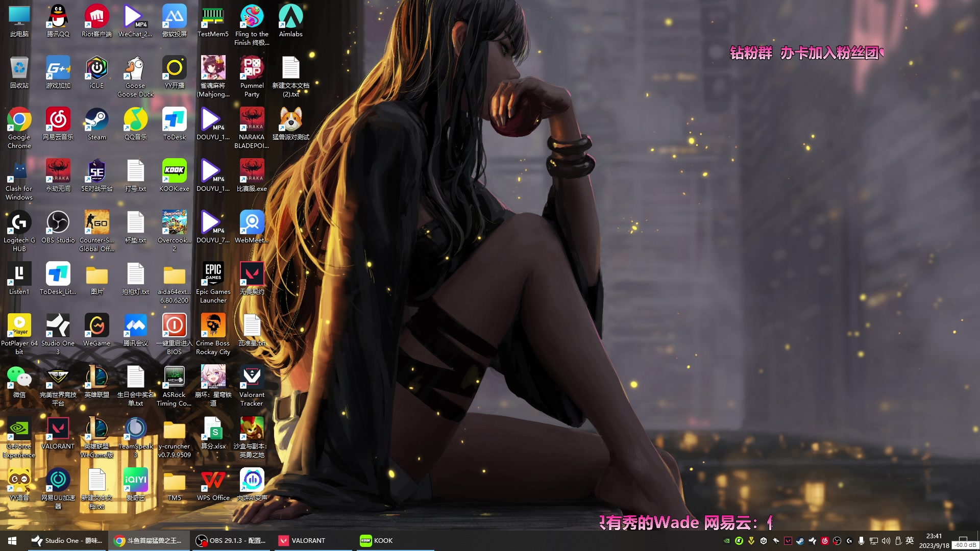980x551 pixels.
Task: Select the YY语音 desktop icon
Action: pos(19,485)
